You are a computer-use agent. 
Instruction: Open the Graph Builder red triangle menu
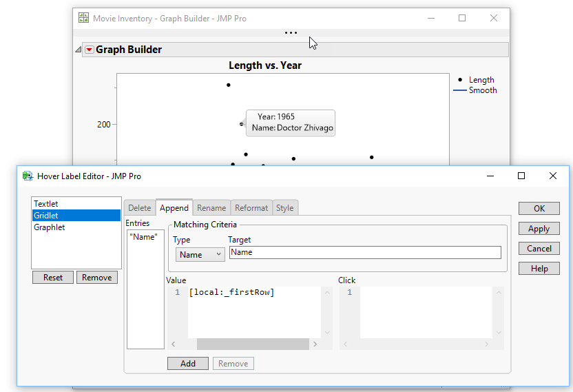pyautogui.click(x=89, y=50)
